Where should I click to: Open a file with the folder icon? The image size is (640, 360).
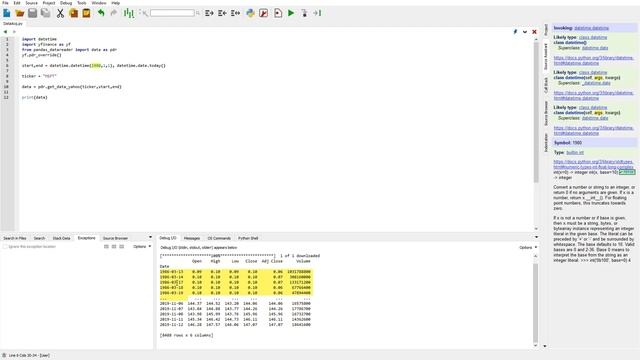(x=20, y=13)
